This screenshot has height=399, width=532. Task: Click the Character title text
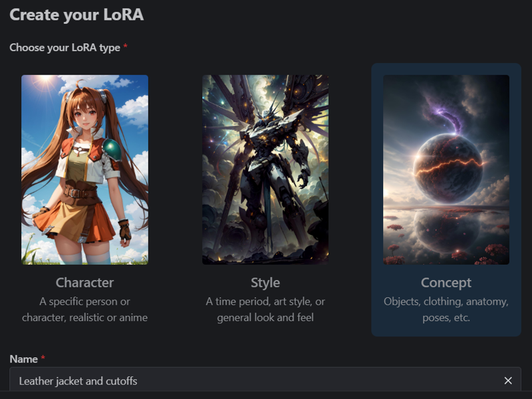click(85, 283)
